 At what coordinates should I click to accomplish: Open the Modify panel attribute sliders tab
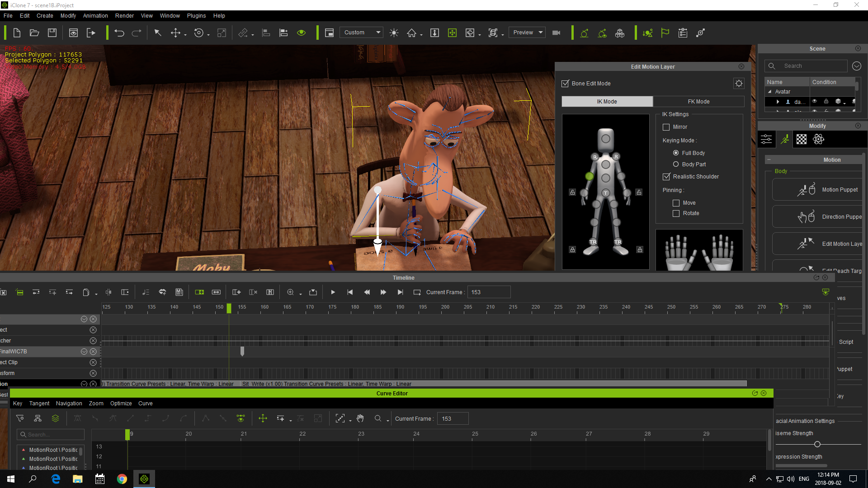pyautogui.click(x=766, y=139)
